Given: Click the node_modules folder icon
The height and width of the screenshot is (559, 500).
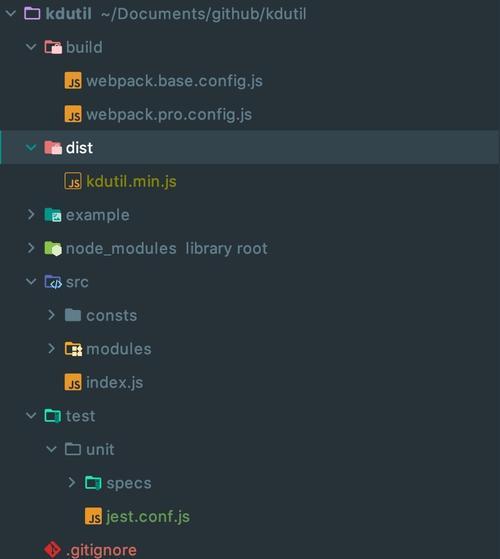Looking at the screenshot, I should (53, 248).
